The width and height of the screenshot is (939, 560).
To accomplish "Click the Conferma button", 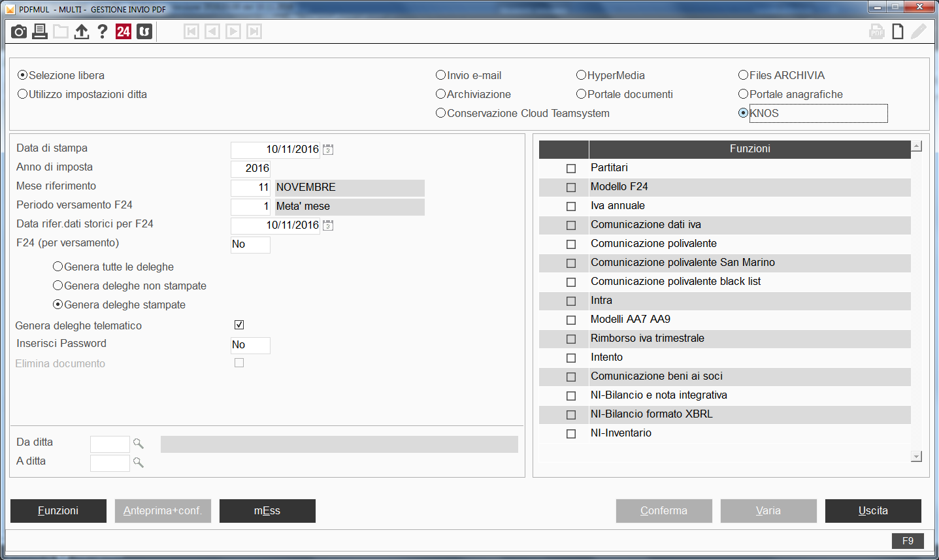I will (664, 511).
